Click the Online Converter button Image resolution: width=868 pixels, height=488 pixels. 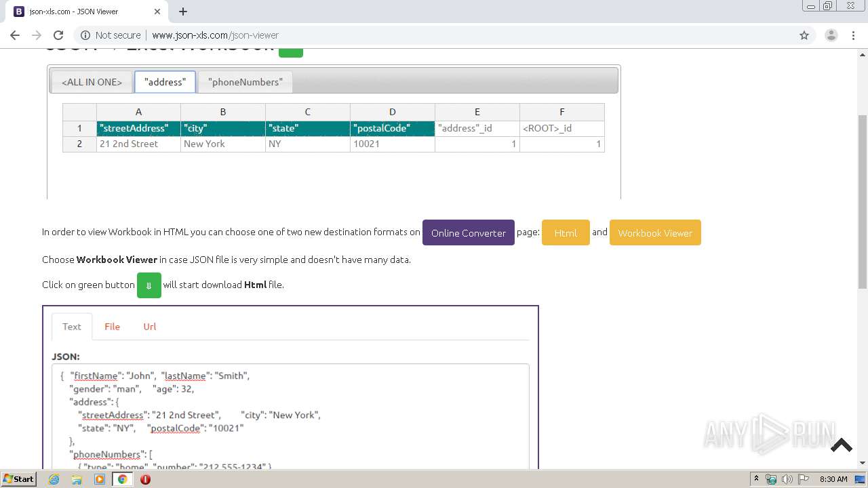tap(469, 232)
